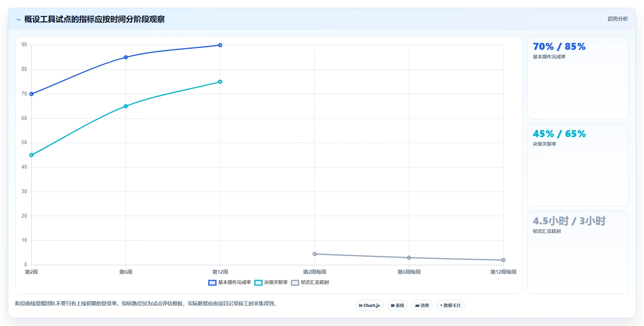Click the 决策关联率 point at 第6周
The image size is (644, 326).
point(126,106)
